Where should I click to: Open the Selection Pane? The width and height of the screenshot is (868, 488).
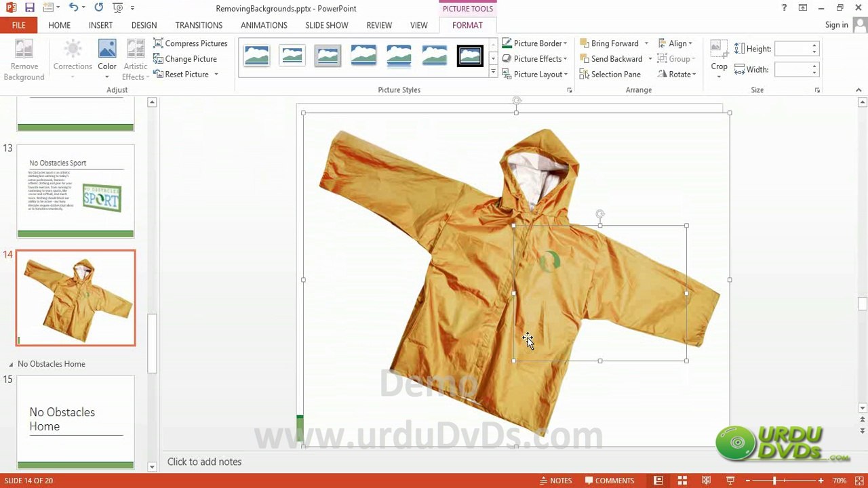[610, 75]
